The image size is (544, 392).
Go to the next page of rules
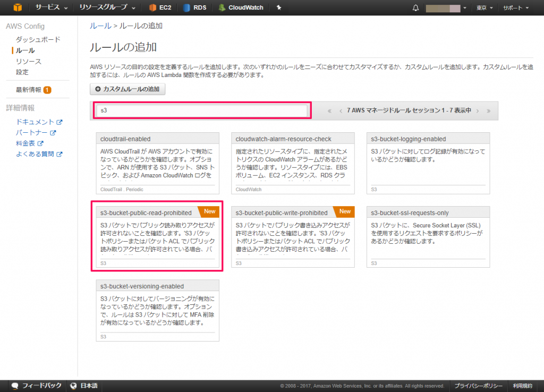pyautogui.click(x=478, y=111)
